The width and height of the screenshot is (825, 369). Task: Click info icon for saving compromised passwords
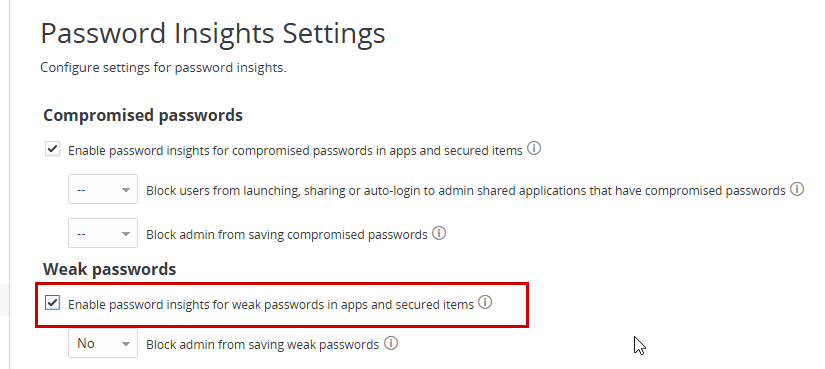(439, 233)
